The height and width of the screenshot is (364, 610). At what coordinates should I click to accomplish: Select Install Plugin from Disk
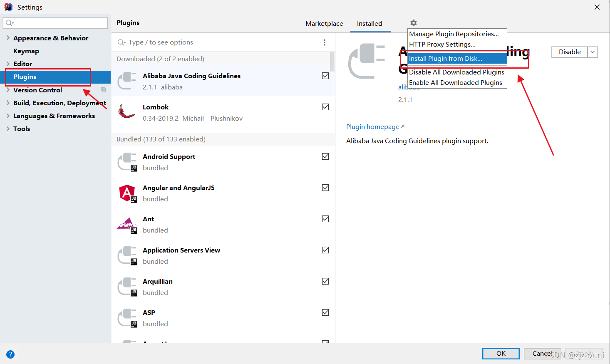[x=457, y=59]
